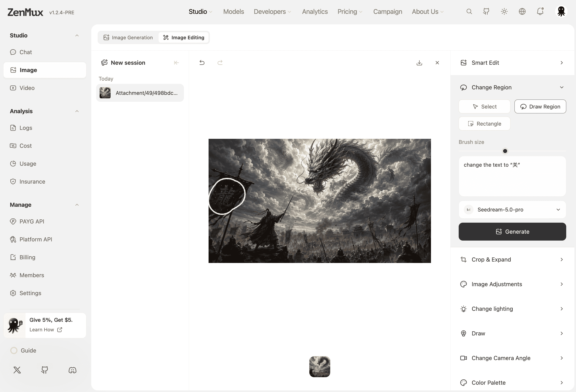Expand Change lighting panel

click(x=512, y=309)
